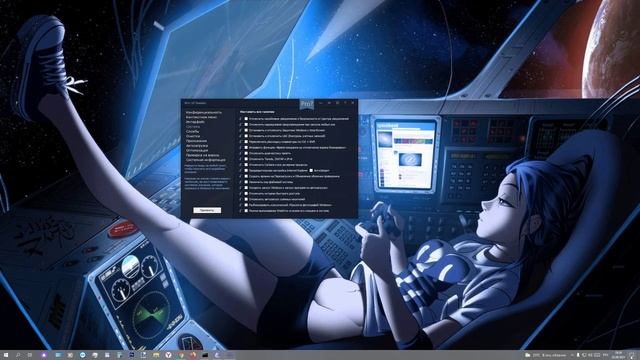Tick the Internet Explorer presetting checkbox
Image resolution: width=640 pixels, height=360 pixels.
pyautogui.click(x=246, y=170)
